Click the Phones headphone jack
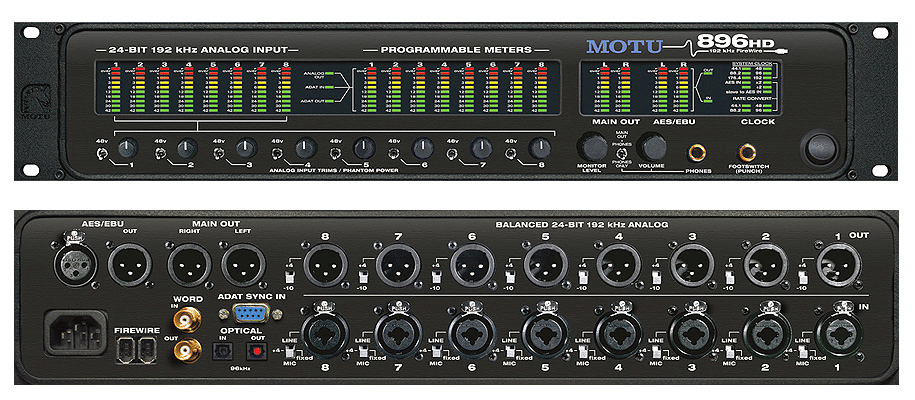915x400 pixels. pos(696,153)
